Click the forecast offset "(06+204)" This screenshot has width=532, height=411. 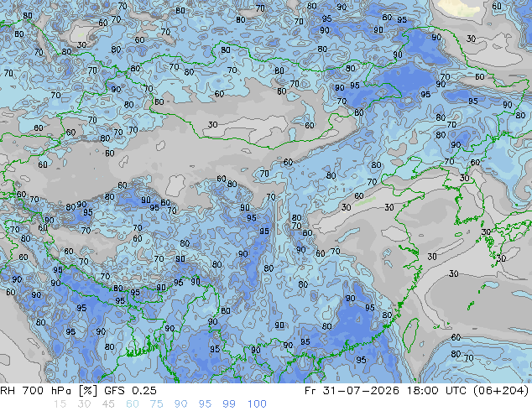tap(501, 391)
